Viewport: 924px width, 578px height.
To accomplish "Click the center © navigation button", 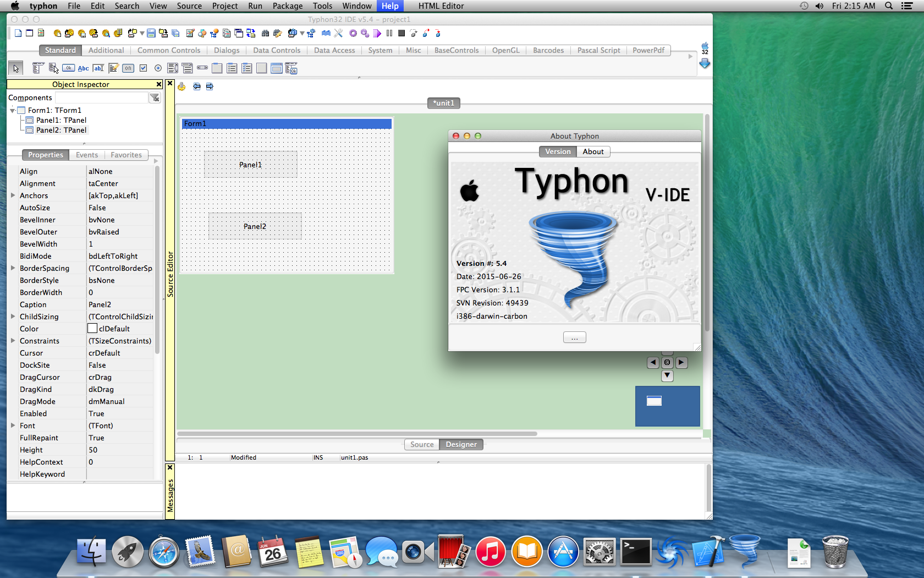I will [667, 363].
